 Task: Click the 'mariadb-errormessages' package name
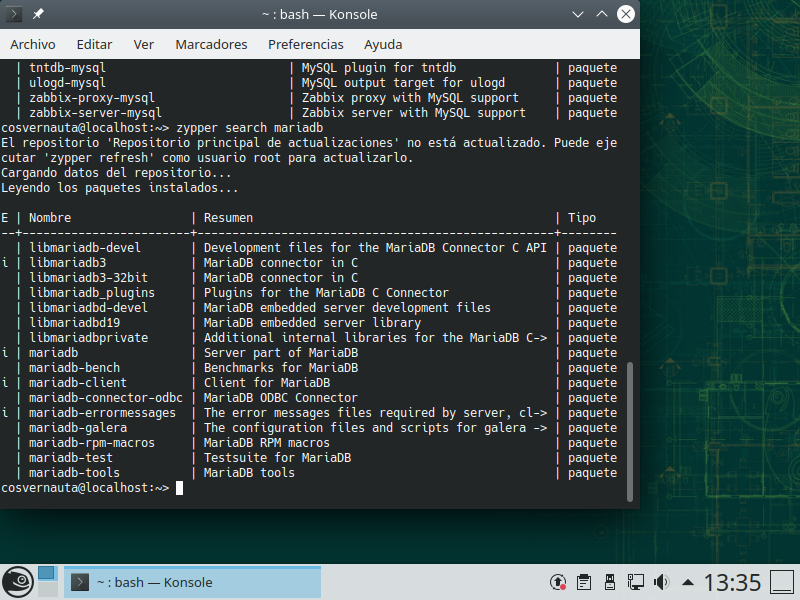pos(102,413)
